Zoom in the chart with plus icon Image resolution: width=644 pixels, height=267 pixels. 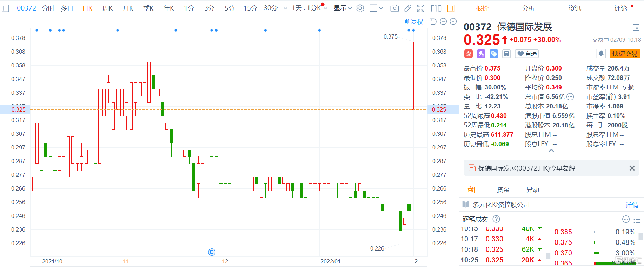(x=453, y=22)
